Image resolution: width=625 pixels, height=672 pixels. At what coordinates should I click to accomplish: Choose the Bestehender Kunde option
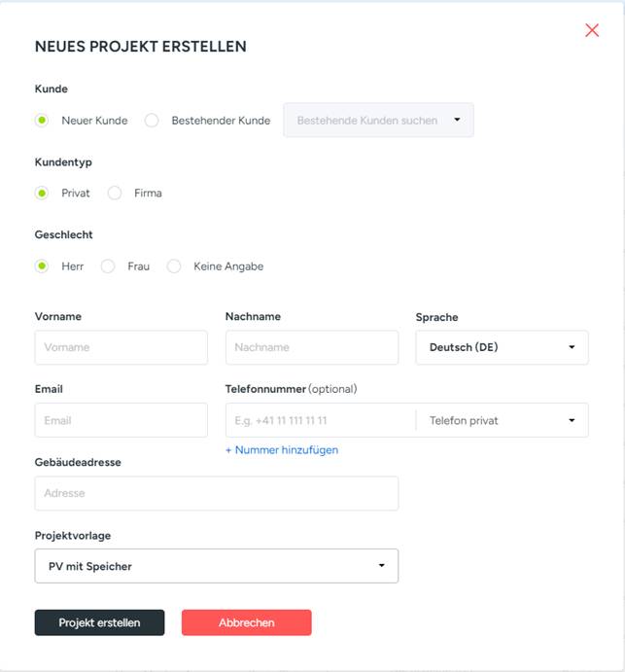click(152, 121)
